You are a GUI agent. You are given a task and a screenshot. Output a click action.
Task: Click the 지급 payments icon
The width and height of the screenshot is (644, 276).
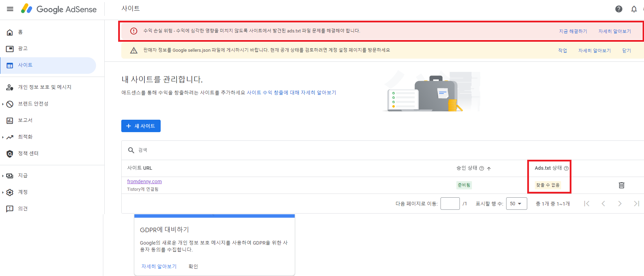pyautogui.click(x=10, y=176)
